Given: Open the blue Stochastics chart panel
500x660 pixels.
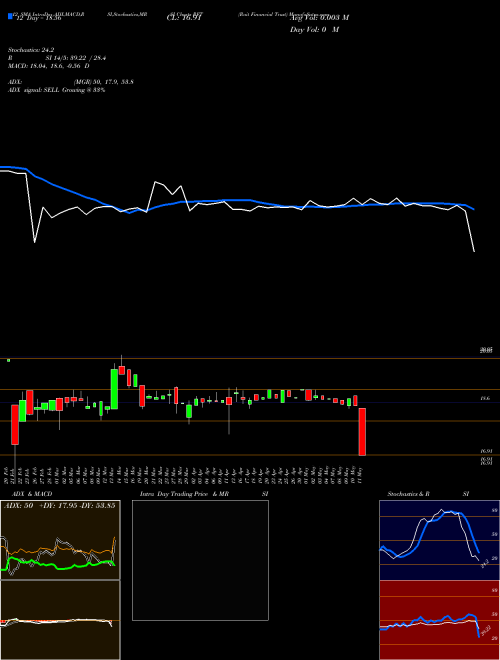Looking at the screenshot, I should 439,540.
